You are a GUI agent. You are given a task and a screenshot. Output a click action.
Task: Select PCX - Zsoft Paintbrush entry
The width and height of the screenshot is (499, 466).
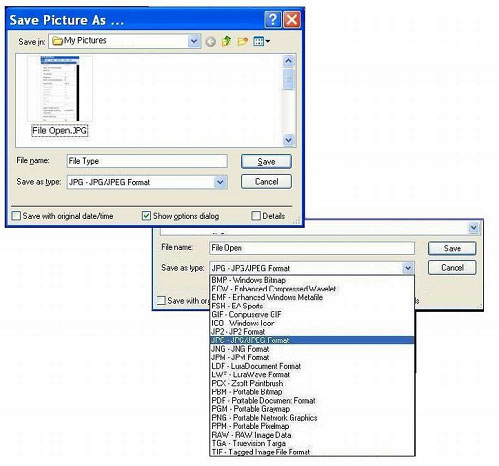[312, 383]
